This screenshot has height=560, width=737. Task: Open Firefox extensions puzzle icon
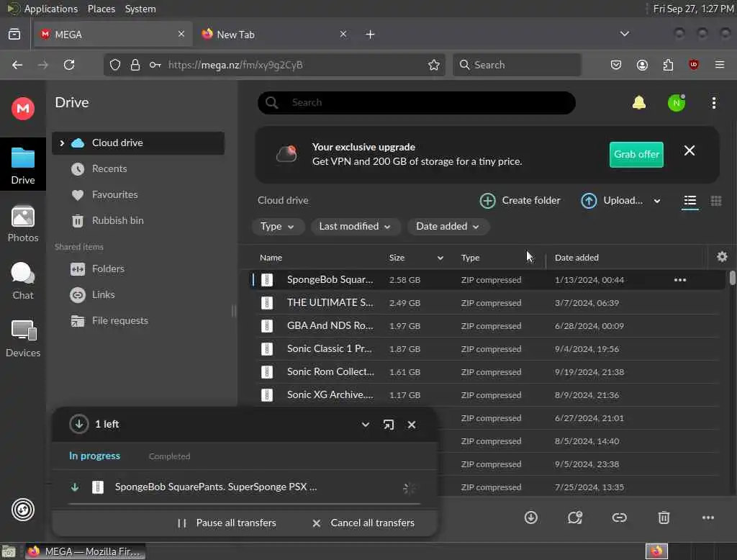[x=668, y=65]
